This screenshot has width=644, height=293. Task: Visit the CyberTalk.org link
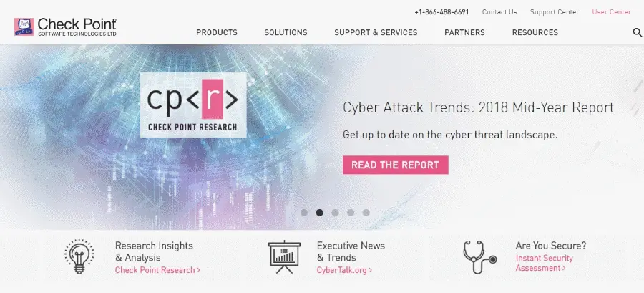tap(345, 270)
